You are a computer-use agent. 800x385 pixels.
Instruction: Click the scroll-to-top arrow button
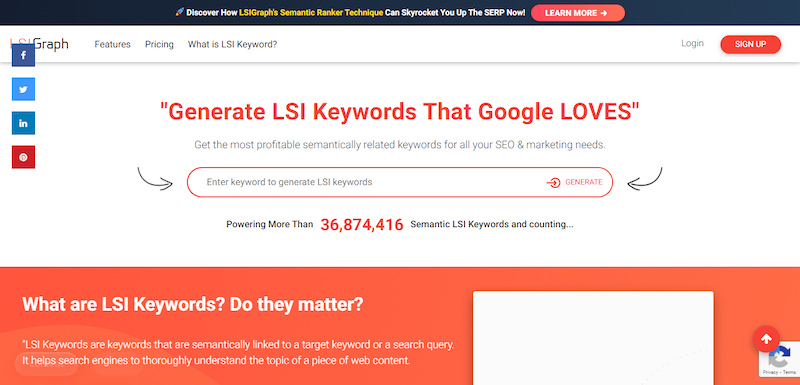click(766, 339)
